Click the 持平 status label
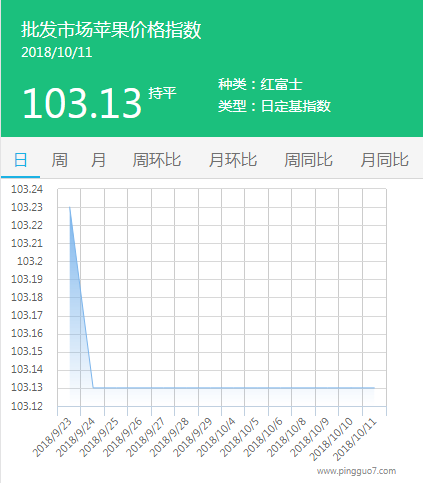This screenshot has width=423, height=483. point(162,93)
